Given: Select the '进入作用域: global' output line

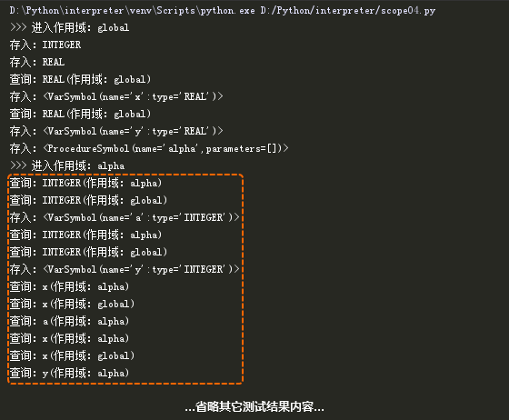Looking at the screenshot, I should click(x=69, y=27).
